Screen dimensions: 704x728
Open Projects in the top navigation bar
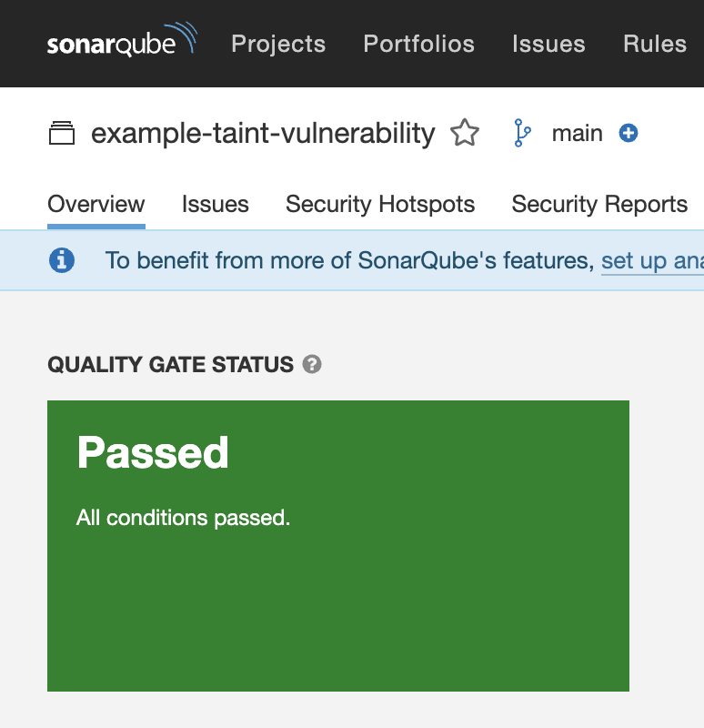[278, 44]
